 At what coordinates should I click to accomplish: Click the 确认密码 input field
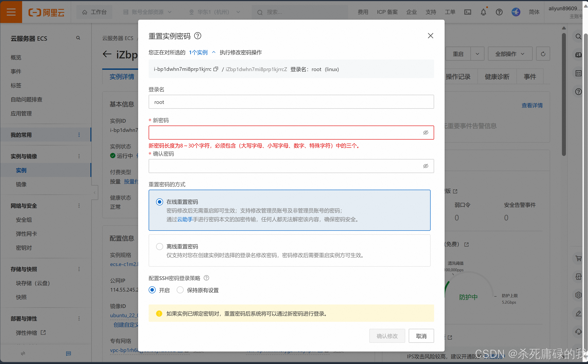pyautogui.click(x=291, y=166)
